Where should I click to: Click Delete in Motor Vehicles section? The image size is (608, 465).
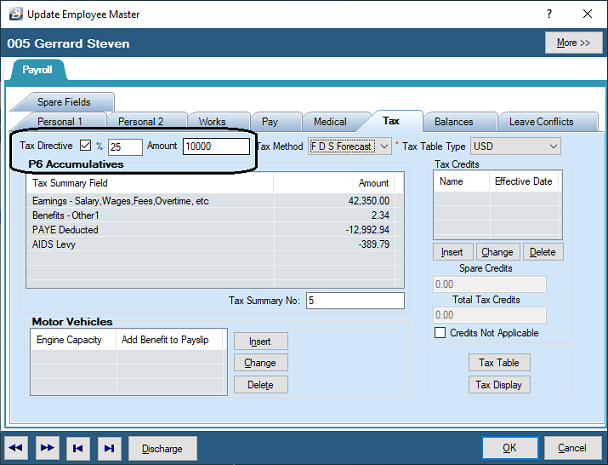click(x=260, y=385)
